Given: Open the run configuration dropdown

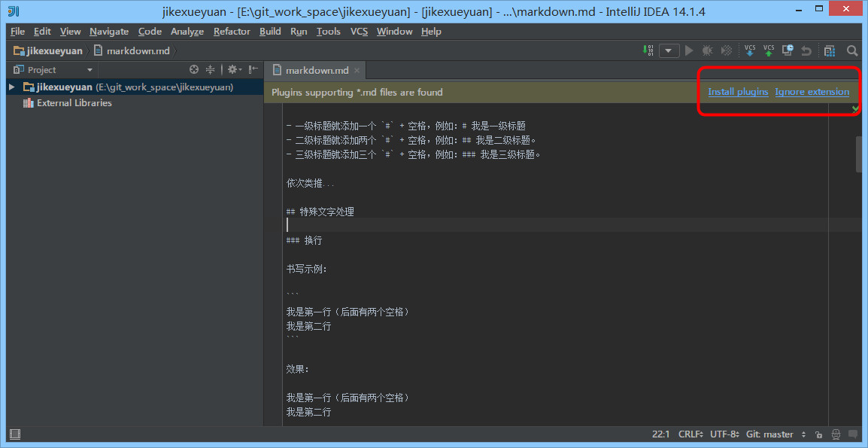Looking at the screenshot, I should coord(669,50).
